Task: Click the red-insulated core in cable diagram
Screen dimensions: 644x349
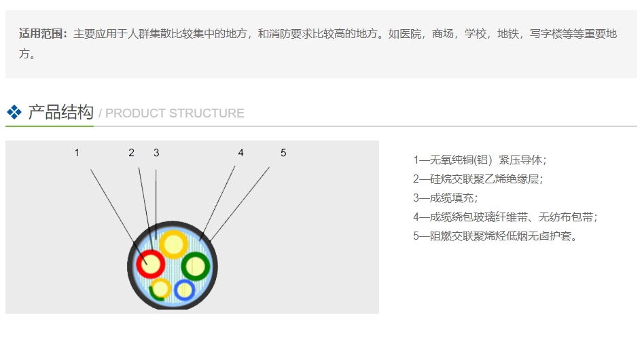Action: click(150, 263)
